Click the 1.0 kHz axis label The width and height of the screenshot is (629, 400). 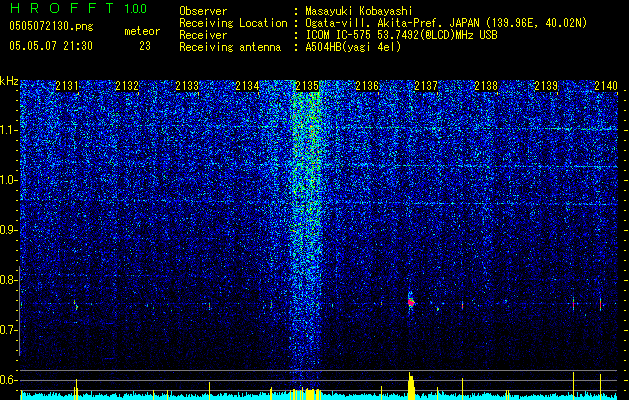coord(9,180)
